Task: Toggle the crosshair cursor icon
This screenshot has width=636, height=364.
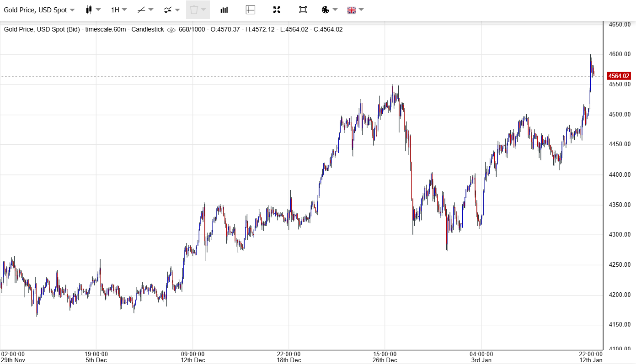Action: tap(250, 10)
